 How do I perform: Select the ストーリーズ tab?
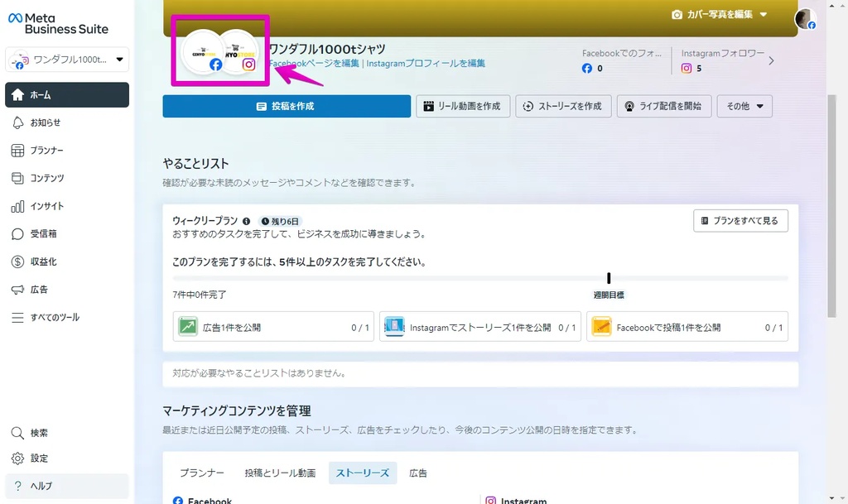coord(363,473)
